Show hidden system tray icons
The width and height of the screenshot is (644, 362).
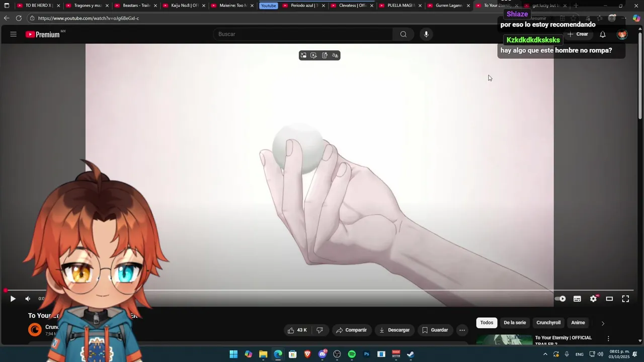(x=545, y=354)
